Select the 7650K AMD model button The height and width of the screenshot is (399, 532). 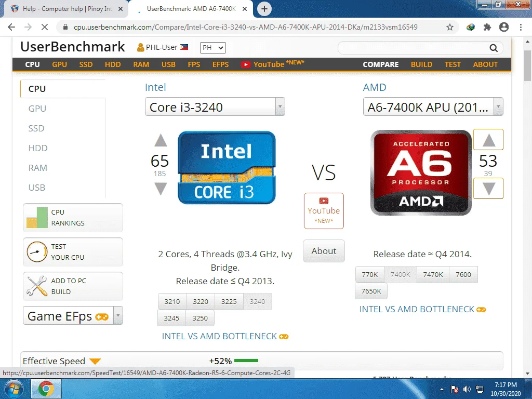pyautogui.click(x=371, y=291)
